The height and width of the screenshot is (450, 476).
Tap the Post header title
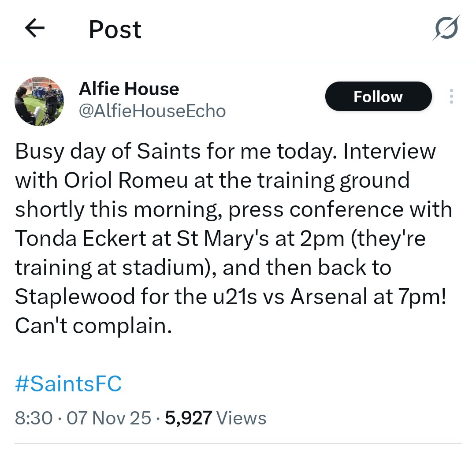(115, 30)
